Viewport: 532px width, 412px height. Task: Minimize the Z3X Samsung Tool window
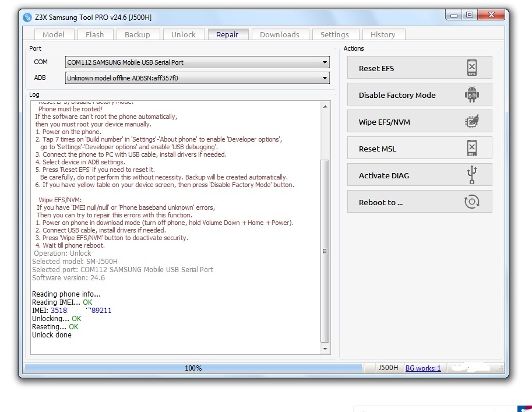(454, 15)
